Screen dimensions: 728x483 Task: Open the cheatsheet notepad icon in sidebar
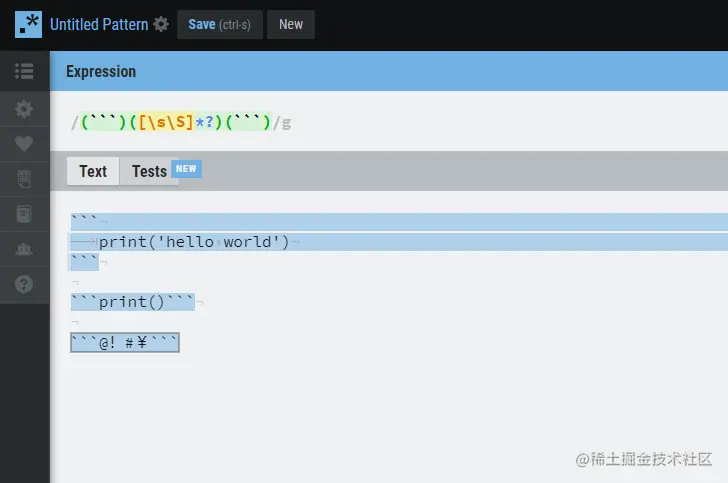tap(24, 179)
